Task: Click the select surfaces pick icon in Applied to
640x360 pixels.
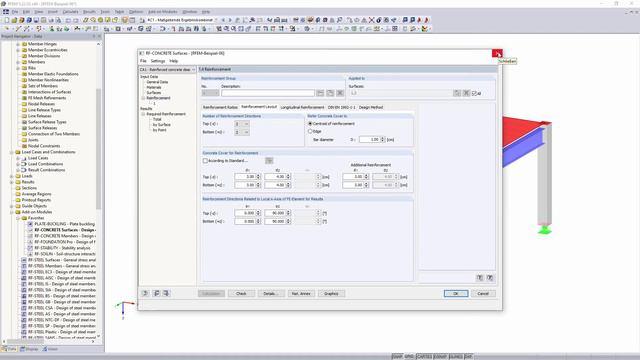Action: tap(457, 93)
